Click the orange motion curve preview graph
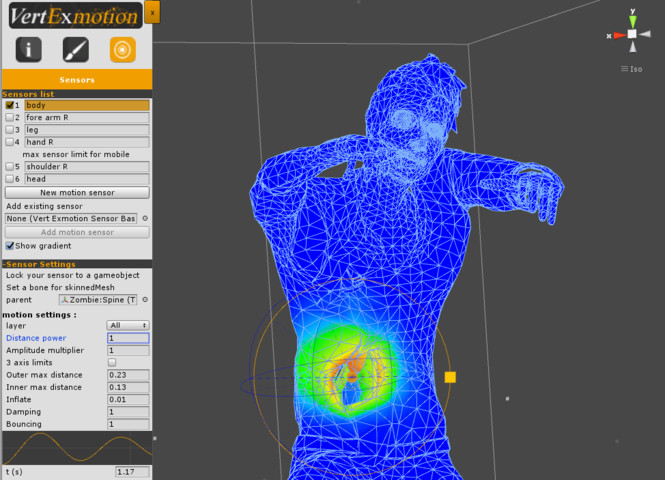Image resolution: width=665 pixels, height=480 pixels. click(77, 448)
